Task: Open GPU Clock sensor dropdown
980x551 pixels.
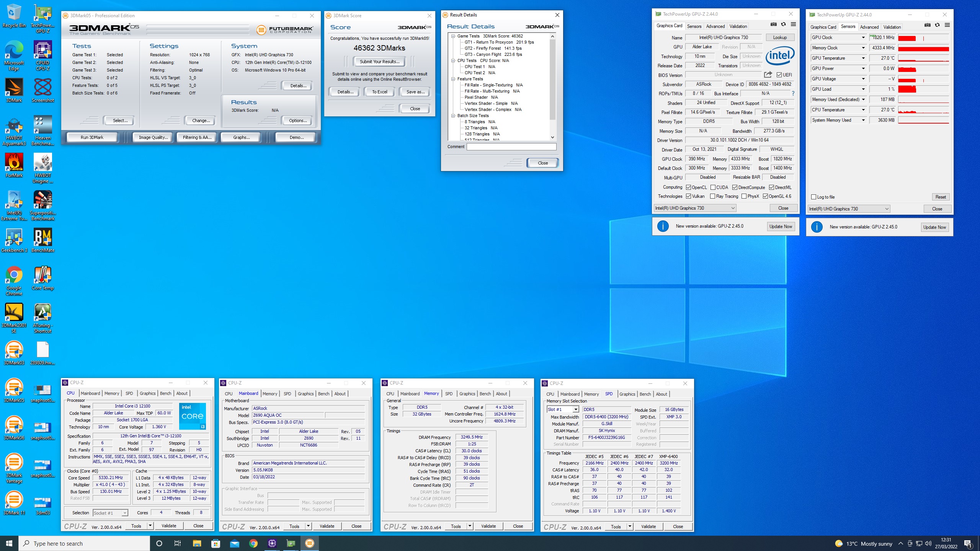Action: (863, 37)
